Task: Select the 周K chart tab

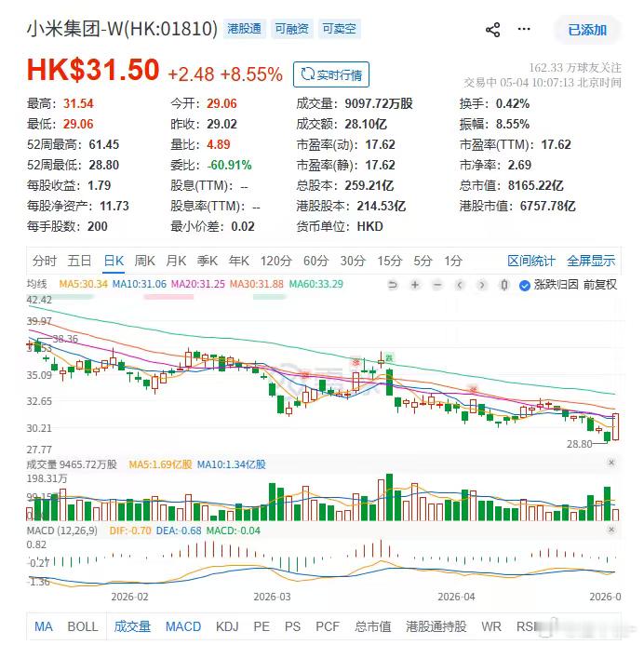Action: tap(145, 261)
